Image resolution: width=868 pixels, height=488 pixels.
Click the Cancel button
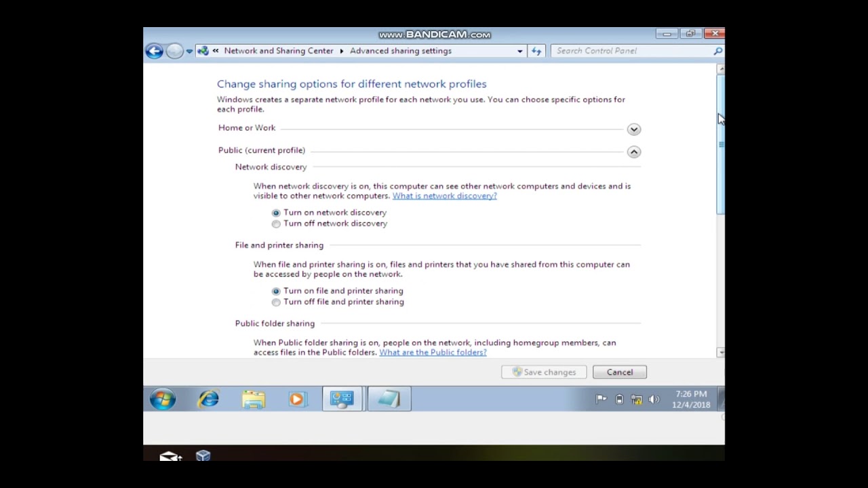619,372
